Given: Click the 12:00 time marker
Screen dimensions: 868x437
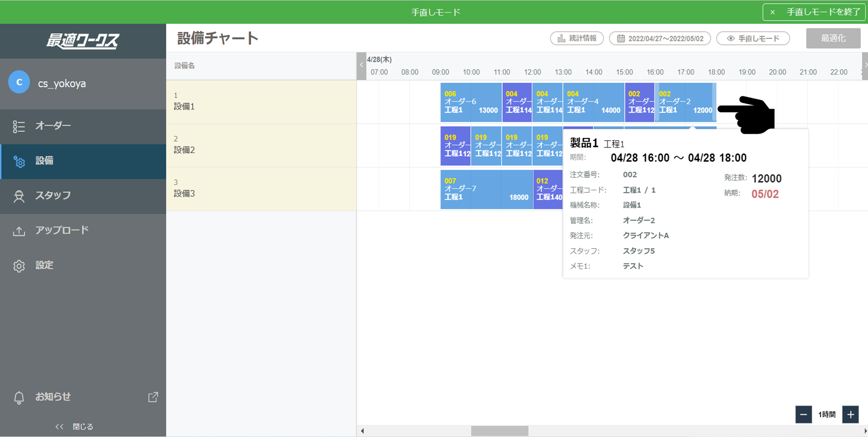Looking at the screenshot, I should [x=533, y=72].
